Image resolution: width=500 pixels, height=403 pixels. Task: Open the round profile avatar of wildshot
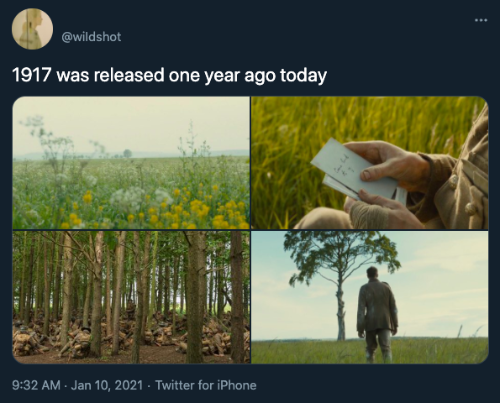point(32,29)
